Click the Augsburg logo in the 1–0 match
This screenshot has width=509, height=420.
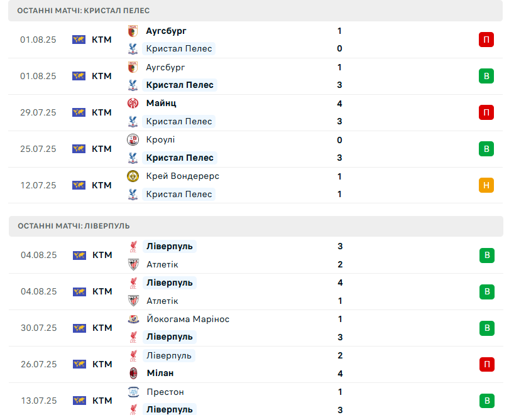pos(133,31)
